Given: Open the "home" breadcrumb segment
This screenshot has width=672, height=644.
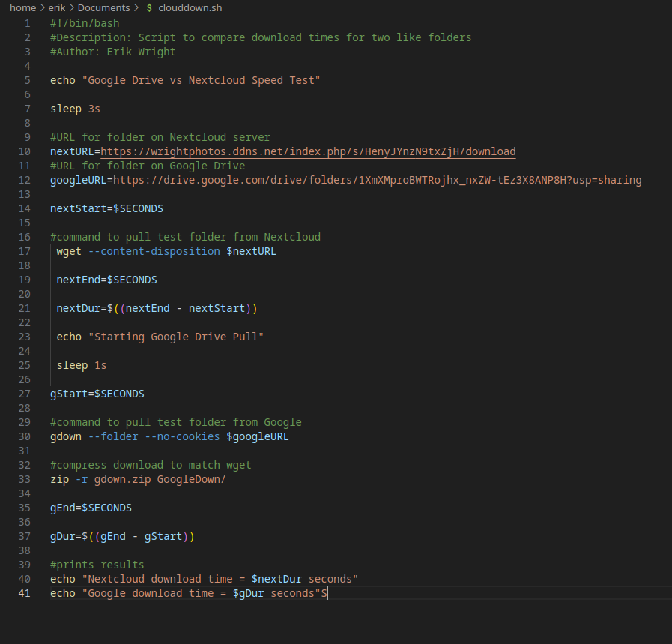Looking at the screenshot, I should [22, 8].
